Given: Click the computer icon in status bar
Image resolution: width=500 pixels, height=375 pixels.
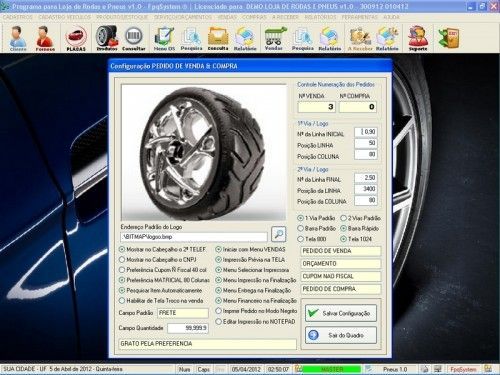Looking at the screenshot, I should point(438,369).
